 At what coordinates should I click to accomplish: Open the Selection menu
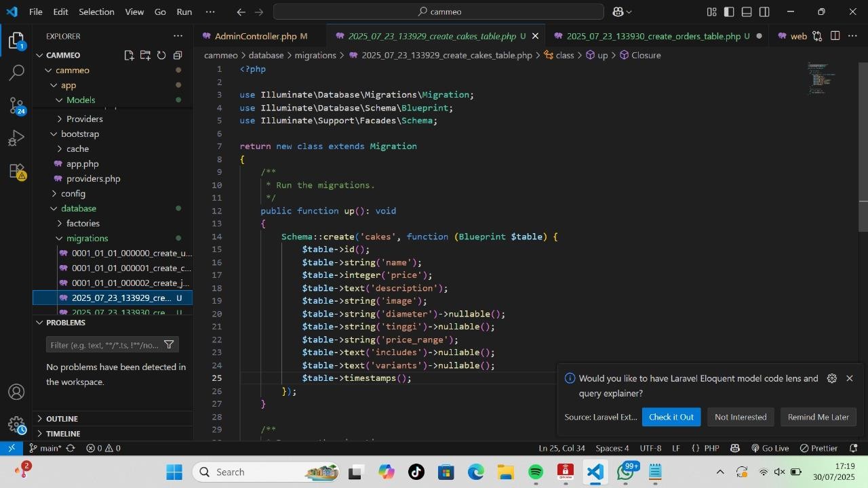[x=96, y=12]
